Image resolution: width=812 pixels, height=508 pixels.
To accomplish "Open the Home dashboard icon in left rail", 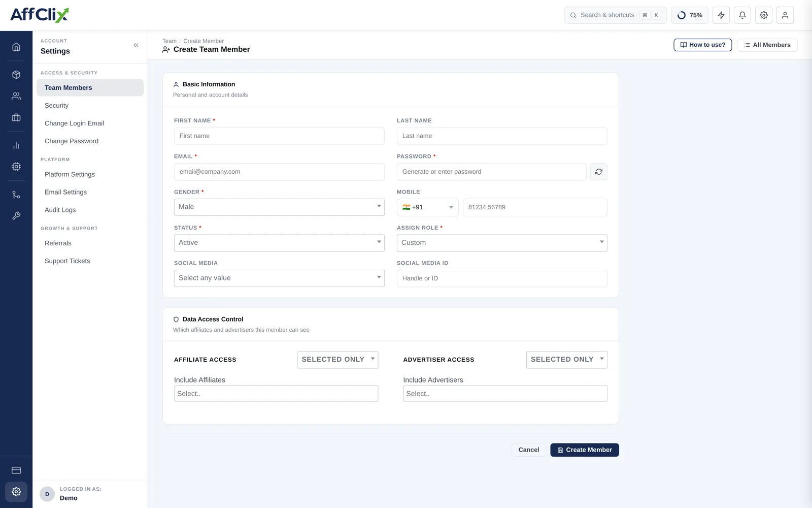I will pos(16,47).
